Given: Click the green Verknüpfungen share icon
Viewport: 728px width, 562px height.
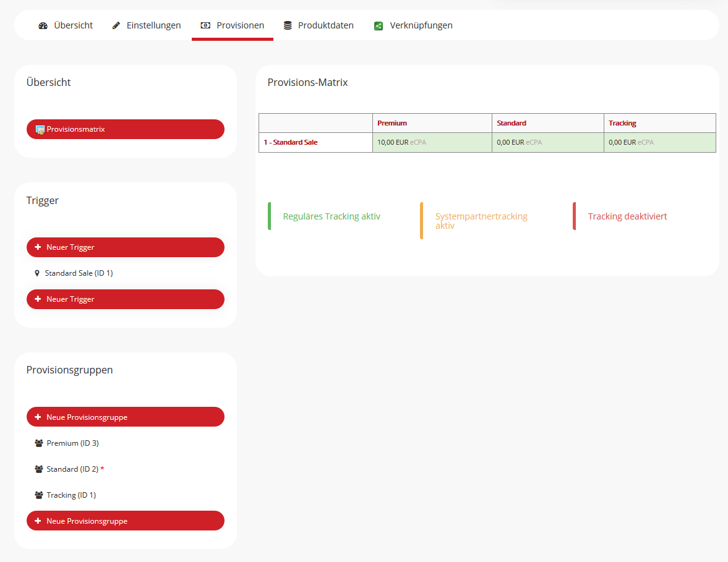Looking at the screenshot, I should click(x=379, y=26).
